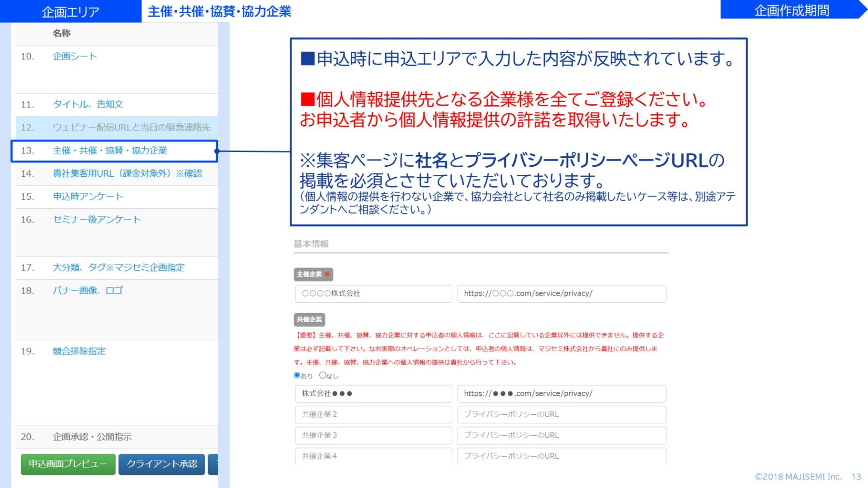Click the 株式会社●●● name field
The height and width of the screenshot is (488, 868).
coord(373,394)
